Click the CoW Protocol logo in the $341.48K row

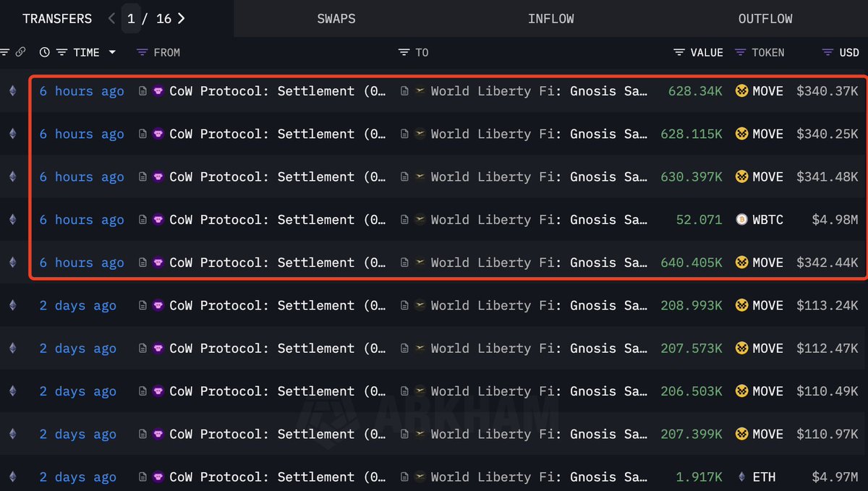[158, 177]
